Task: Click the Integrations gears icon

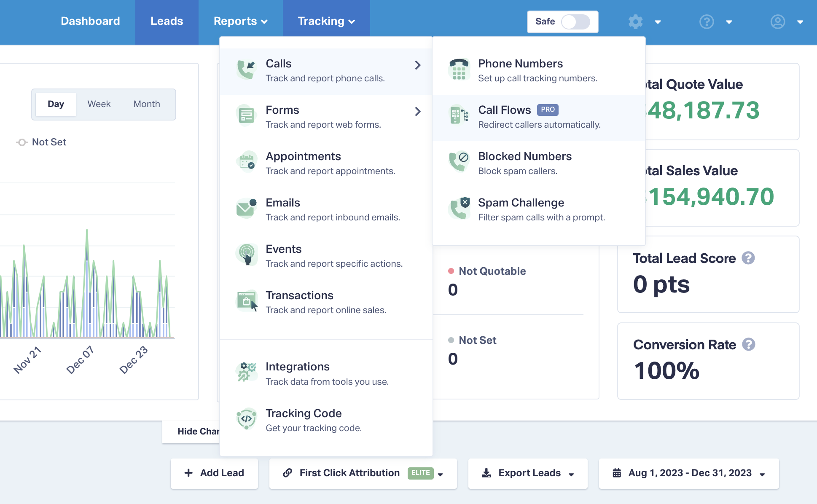Action: 247,372
